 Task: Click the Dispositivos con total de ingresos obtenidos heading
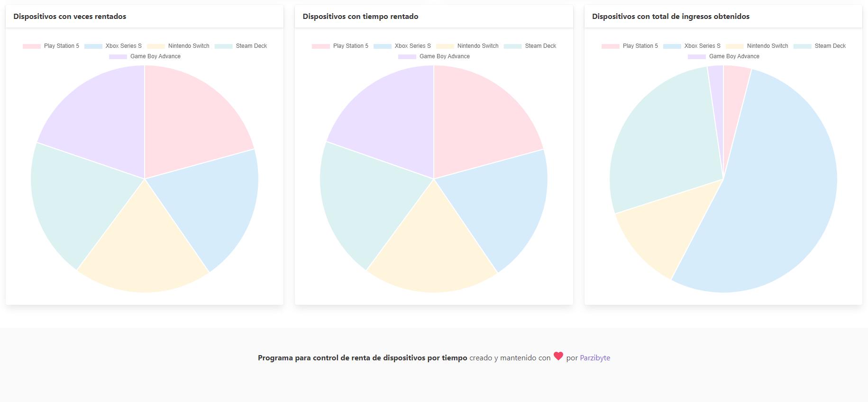click(x=670, y=17)
